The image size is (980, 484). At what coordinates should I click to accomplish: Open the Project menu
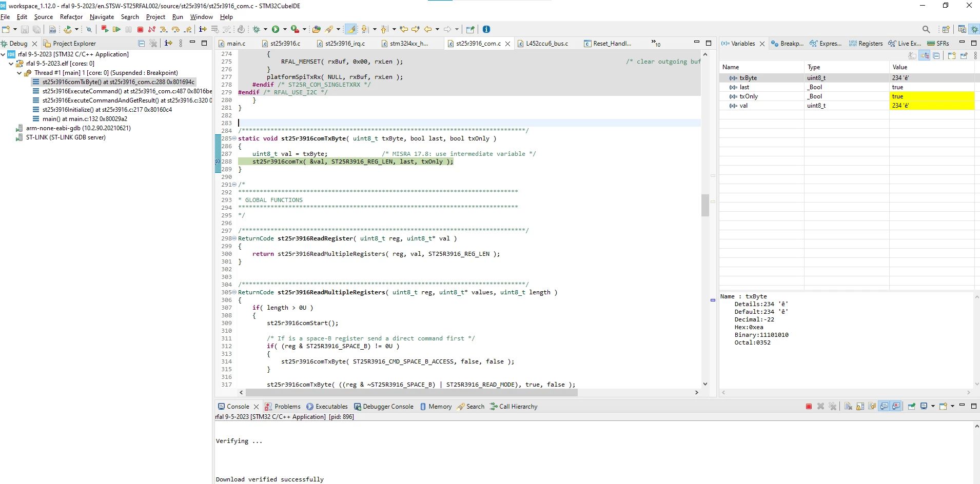155,17
